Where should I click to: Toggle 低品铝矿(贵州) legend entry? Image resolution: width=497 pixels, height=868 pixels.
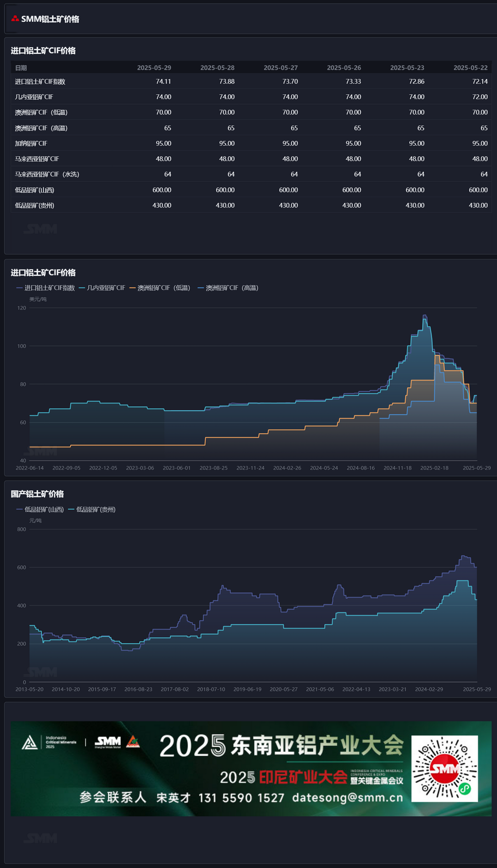pyautogui.click(x=92, y=510)
